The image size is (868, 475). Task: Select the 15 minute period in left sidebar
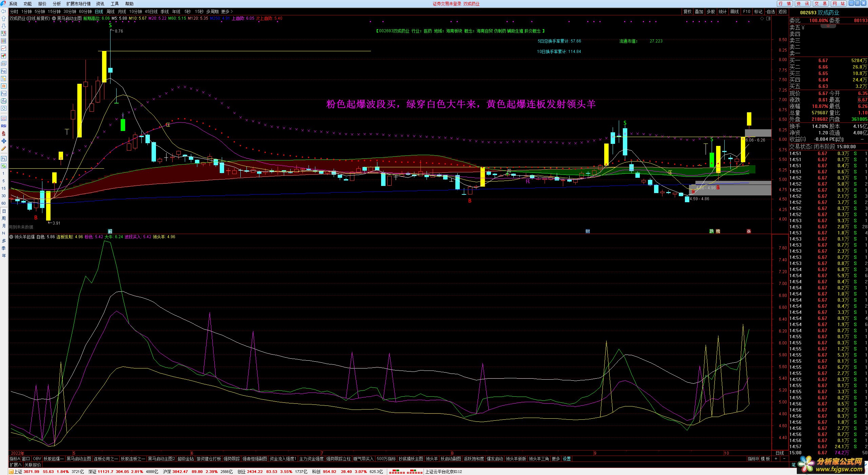[4, 188]
